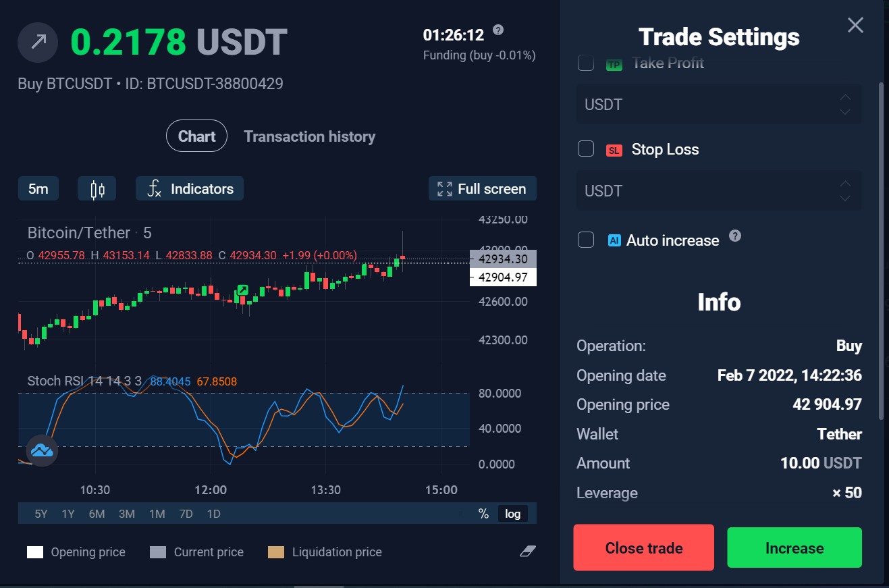Click the 42934.30 current price label

503,259
